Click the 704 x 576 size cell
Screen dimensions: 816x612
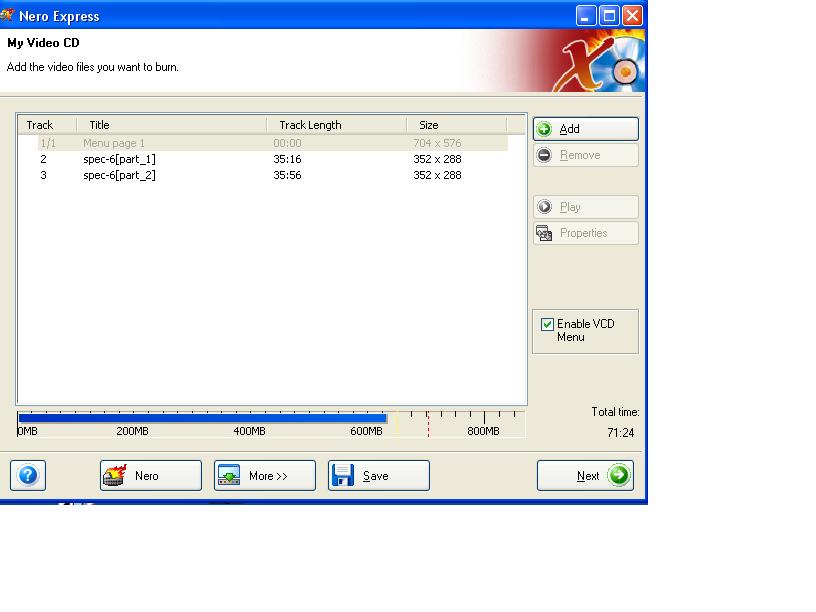(437, 143)
